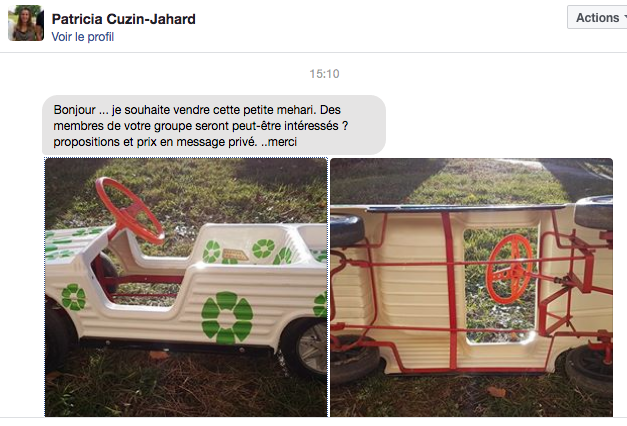Click the small green flower decal on the front fender
The width and height of the screenshot is (627, 426).
click(x=74, y=297)
